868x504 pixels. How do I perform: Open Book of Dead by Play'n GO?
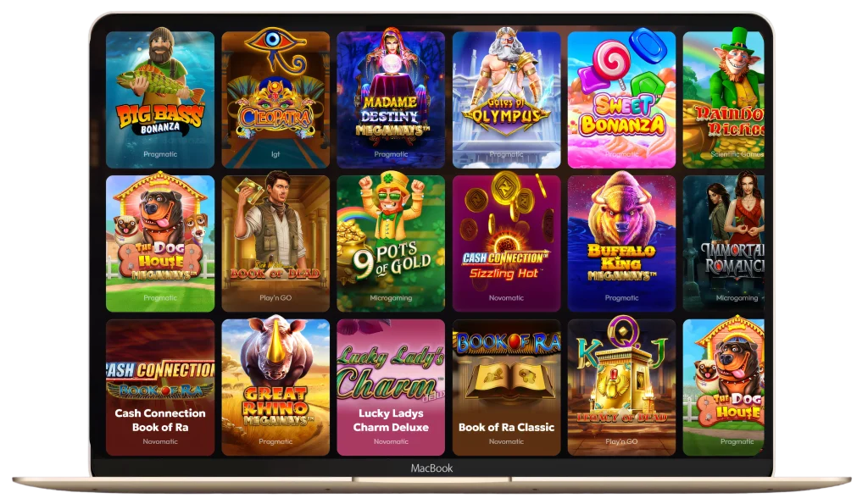(275, 243)
